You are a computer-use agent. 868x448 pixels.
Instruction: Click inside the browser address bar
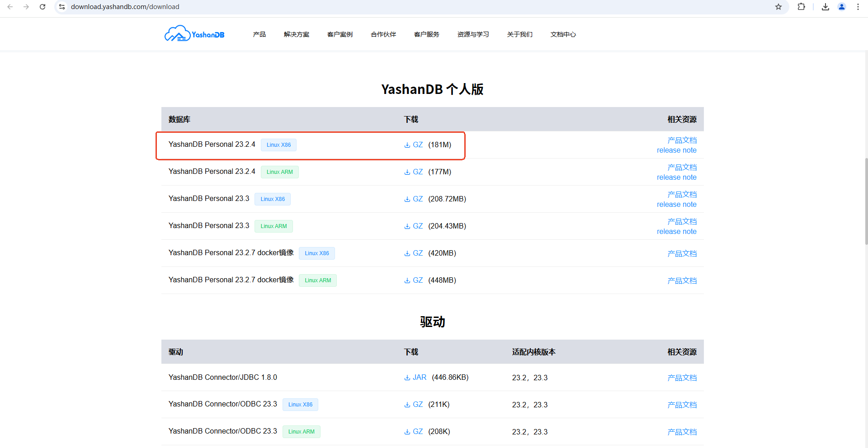pyautogui.click(x=226, y=7)
